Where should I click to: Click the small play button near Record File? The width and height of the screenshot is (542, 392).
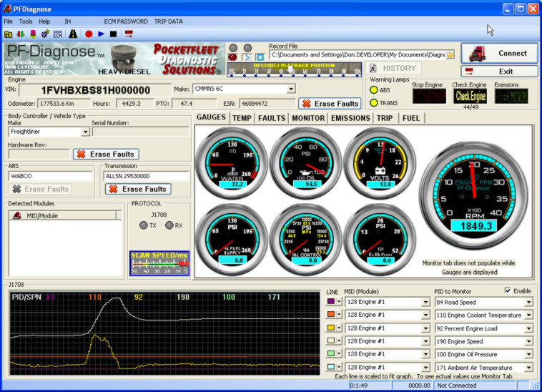coord(247,57)
